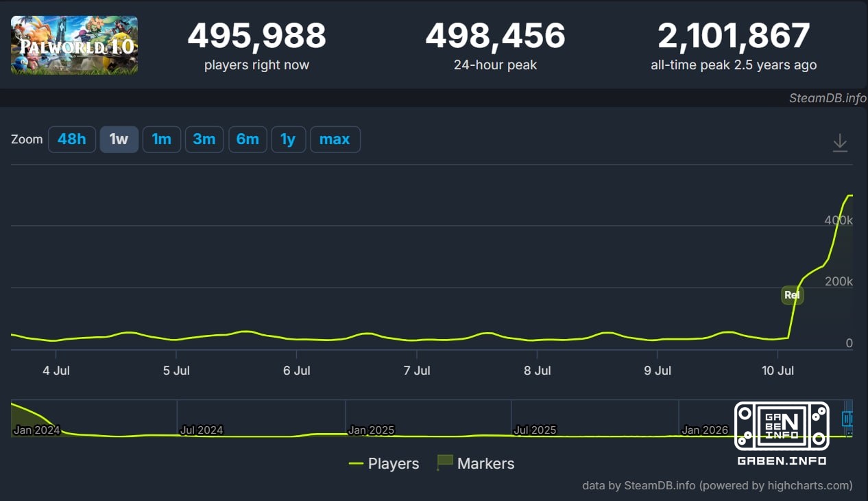Switch chart zoom to 1m

click(162, 139)
